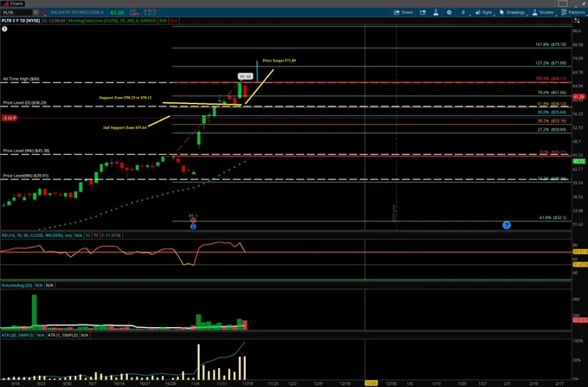Click the 100.0% ($66.17) Fibonacci label
588x387 pixels.
[551, 79]
